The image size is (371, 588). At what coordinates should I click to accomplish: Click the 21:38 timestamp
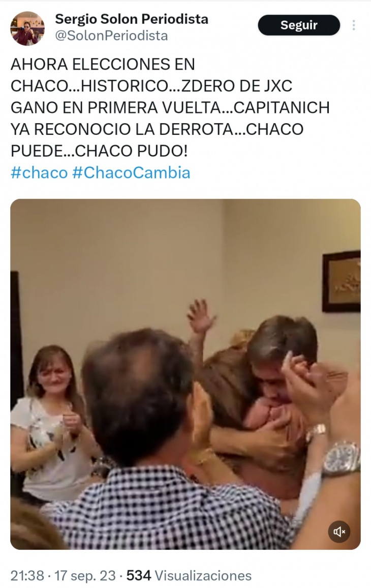pos(27,576)
